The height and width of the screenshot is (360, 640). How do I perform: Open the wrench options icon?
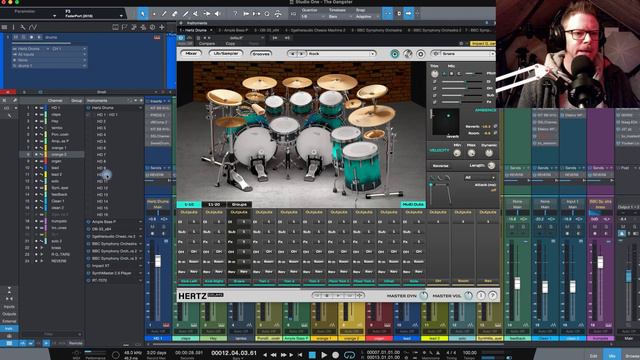pos(23,27)
